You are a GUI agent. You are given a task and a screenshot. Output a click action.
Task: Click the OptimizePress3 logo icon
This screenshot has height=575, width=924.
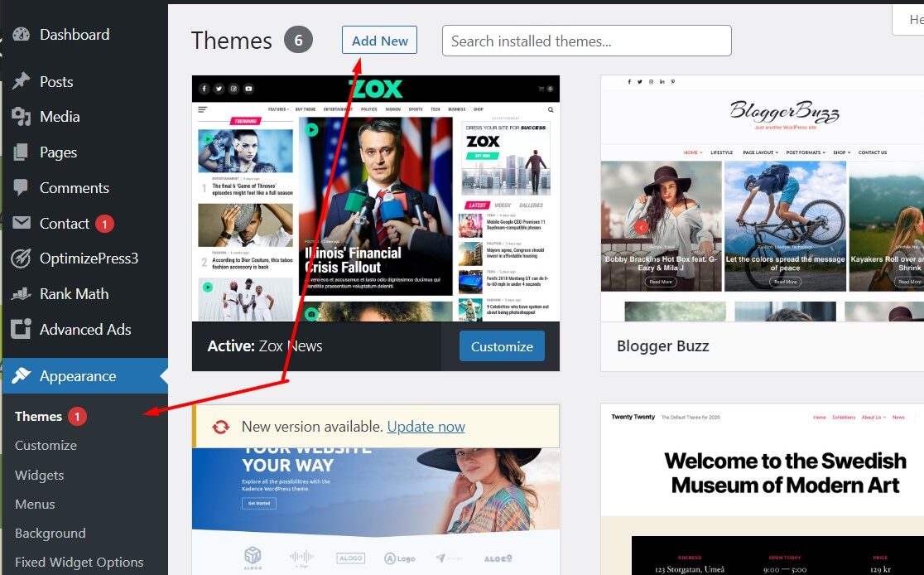(21, 259)
